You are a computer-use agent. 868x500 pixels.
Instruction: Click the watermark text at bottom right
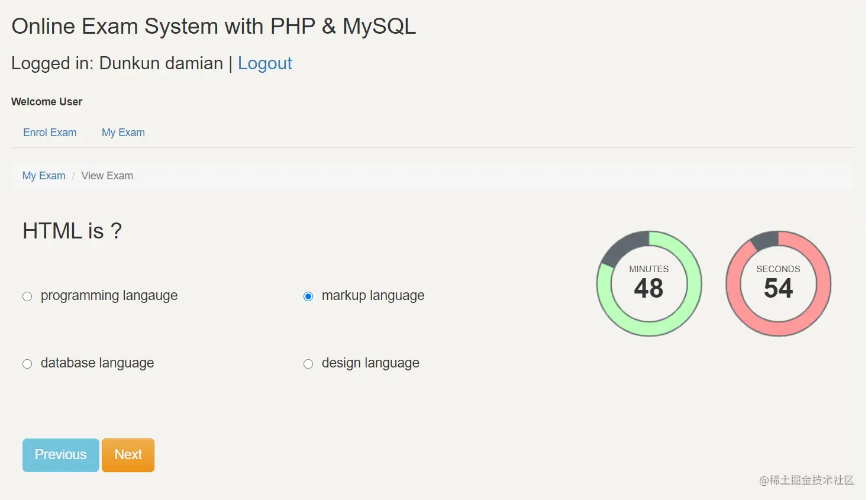coord(806,480)
